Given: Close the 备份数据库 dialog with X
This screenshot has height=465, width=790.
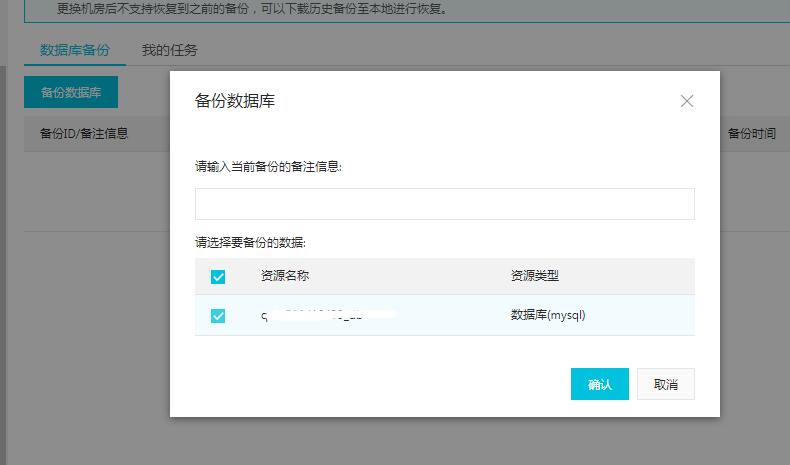Looking at the screenshot, I should point(686,101).
